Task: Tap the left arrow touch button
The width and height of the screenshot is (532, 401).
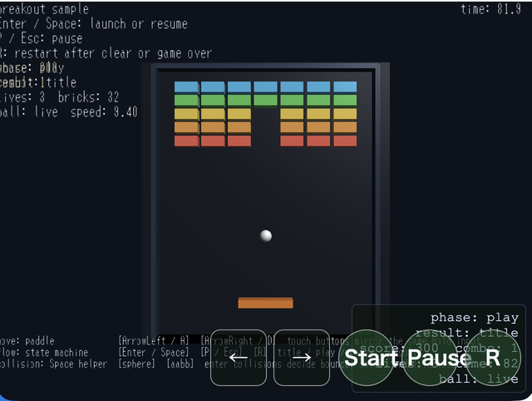Action: (239, 358)
